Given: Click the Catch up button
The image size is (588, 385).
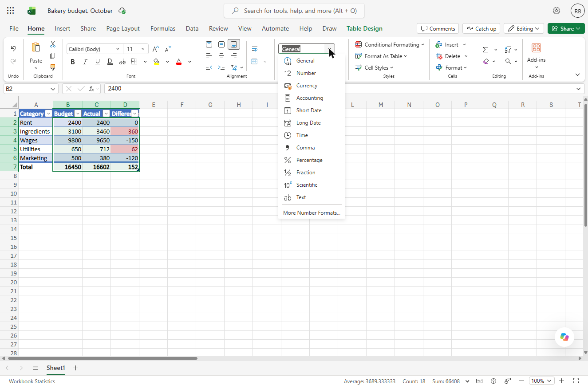Looking at the screenshot, I should tap(481, 28).
